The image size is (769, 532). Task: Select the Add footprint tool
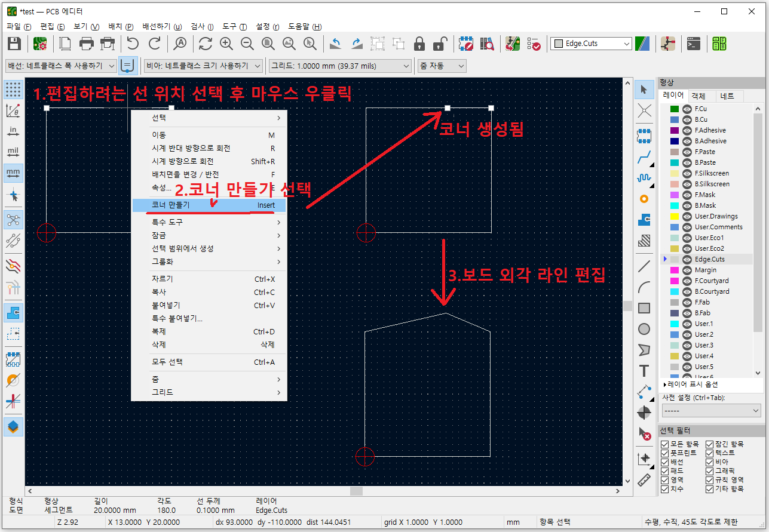pyautogui.click(x=644, y=136)
